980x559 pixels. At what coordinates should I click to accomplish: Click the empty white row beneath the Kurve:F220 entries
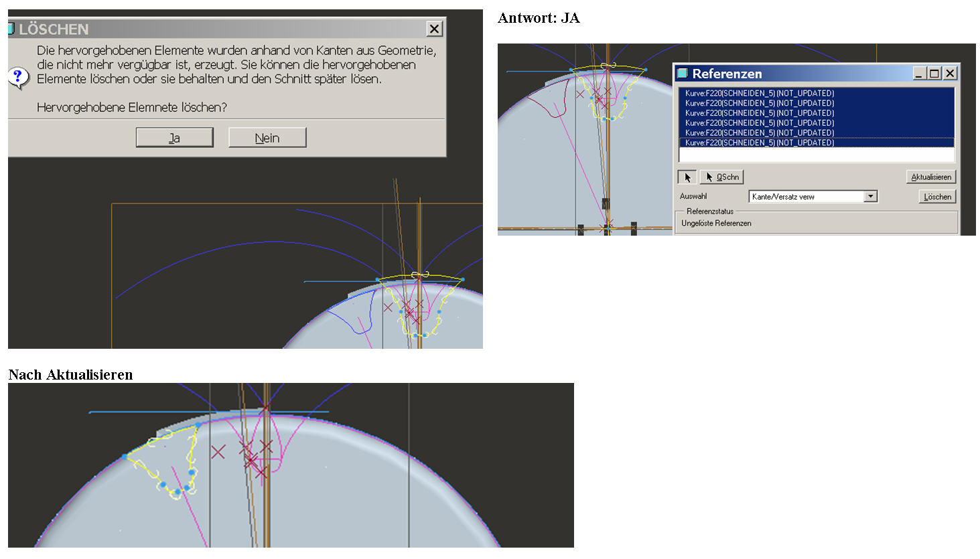pyautogui.click(x=817, y=155)
